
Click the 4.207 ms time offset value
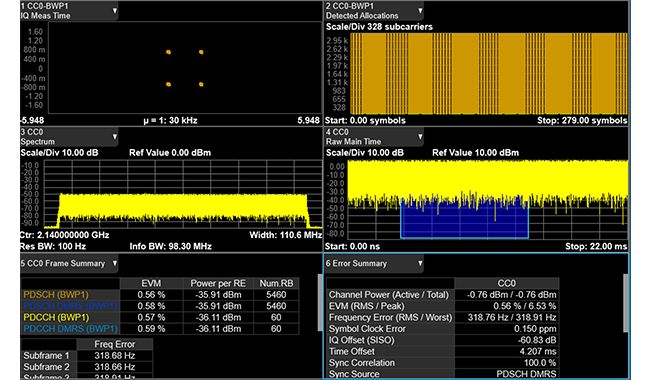[538, 351]
